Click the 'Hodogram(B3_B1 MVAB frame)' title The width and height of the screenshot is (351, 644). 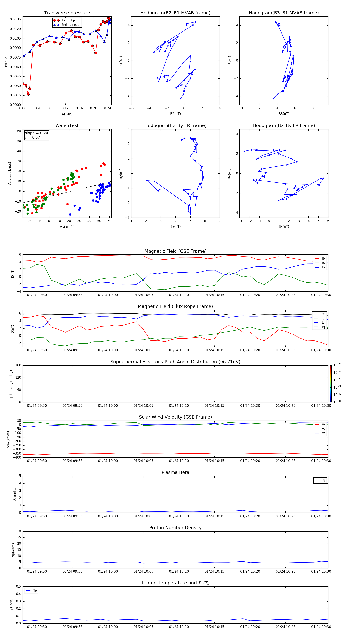[x=284, y=13]
